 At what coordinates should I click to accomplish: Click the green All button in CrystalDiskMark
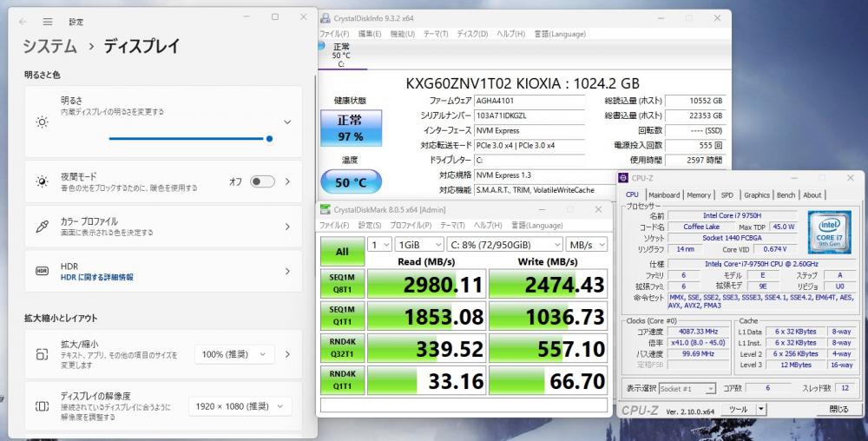click(x=342, y=252)
